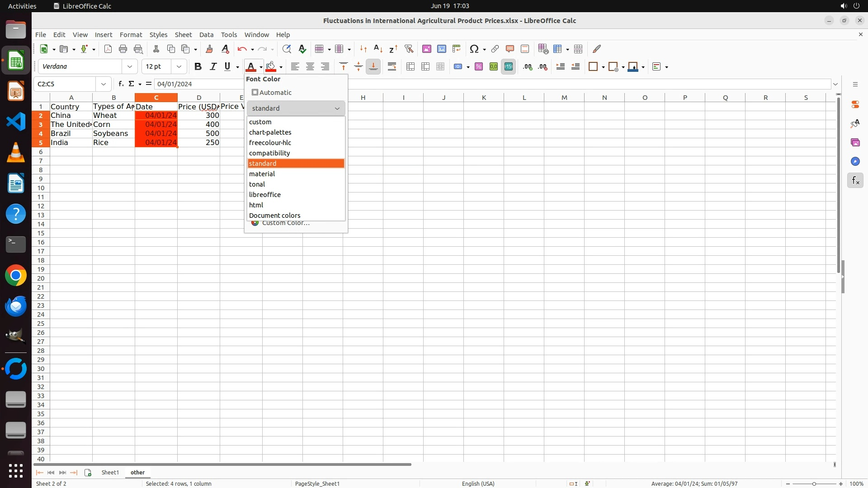
Task: Select 'material' palette from list
Action: tap(262, 174)
